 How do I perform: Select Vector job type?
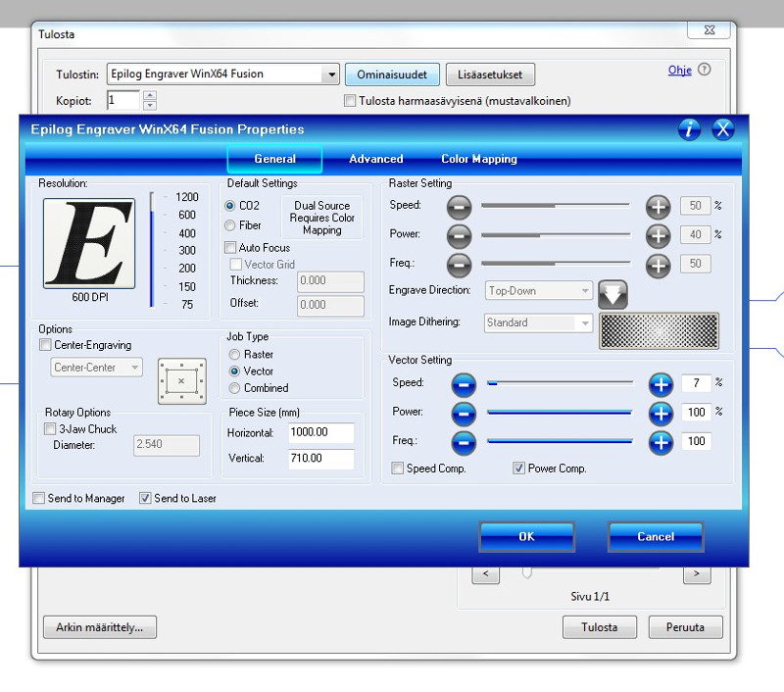234,371
